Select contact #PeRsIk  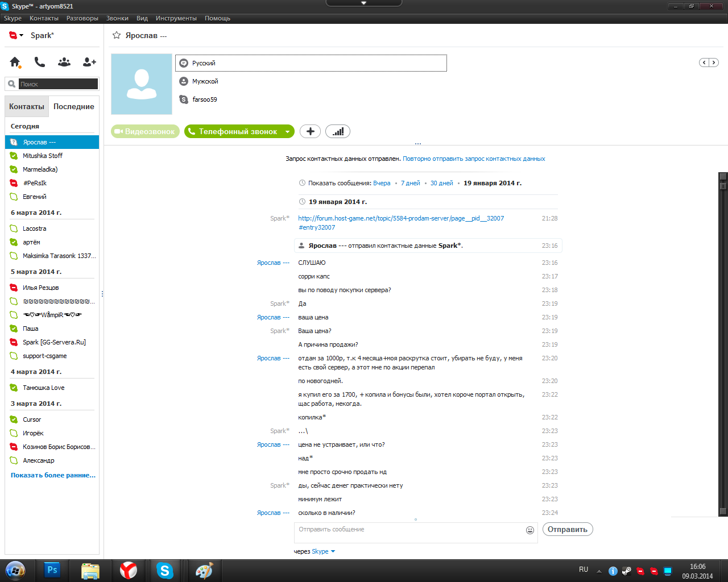(x=52, y=183)
